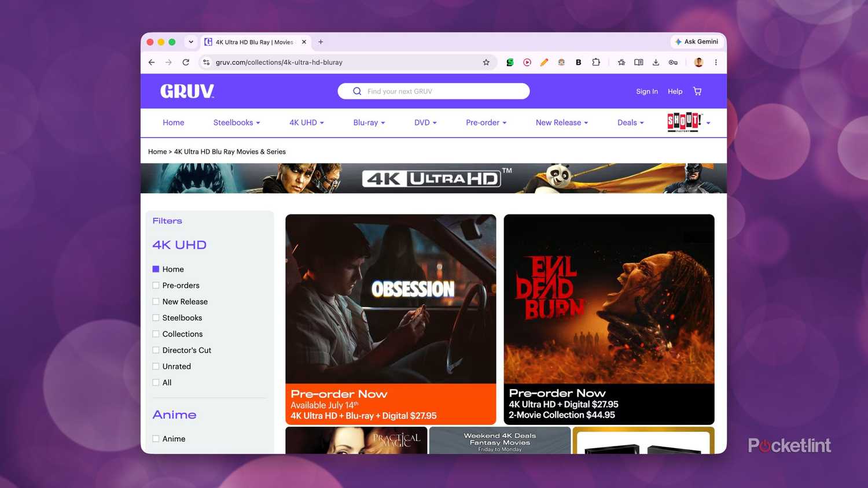Click the password key icon in toolbar
The image size is (868, 488).
[673, 62]
